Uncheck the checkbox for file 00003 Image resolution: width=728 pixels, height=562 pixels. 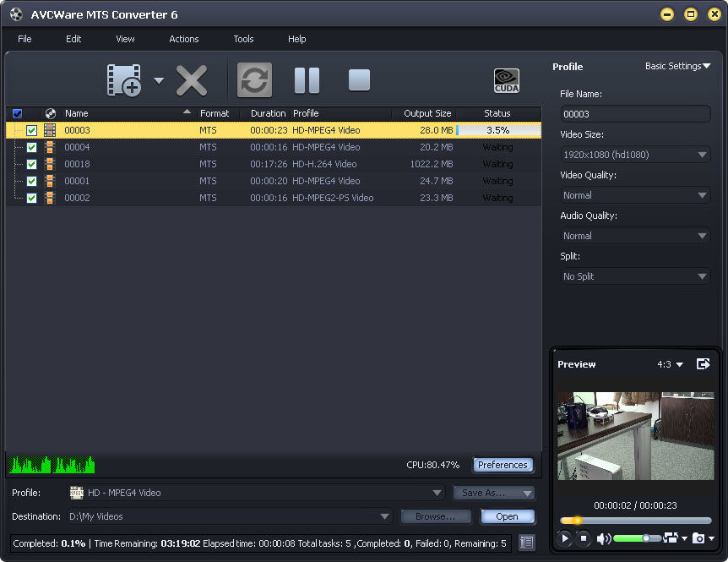pyautogui.click(x=31, y=130)
